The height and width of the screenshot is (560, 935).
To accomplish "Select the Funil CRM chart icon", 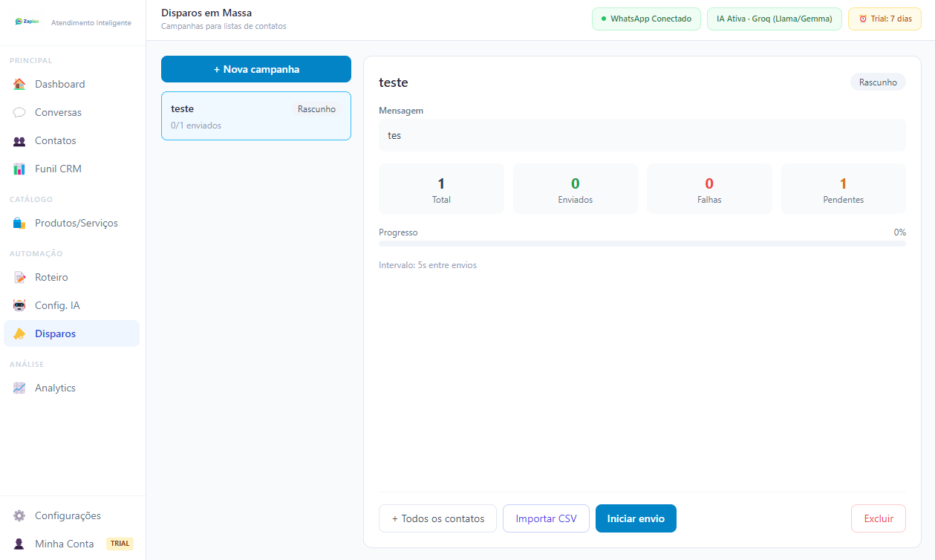I will coord(19,169).
